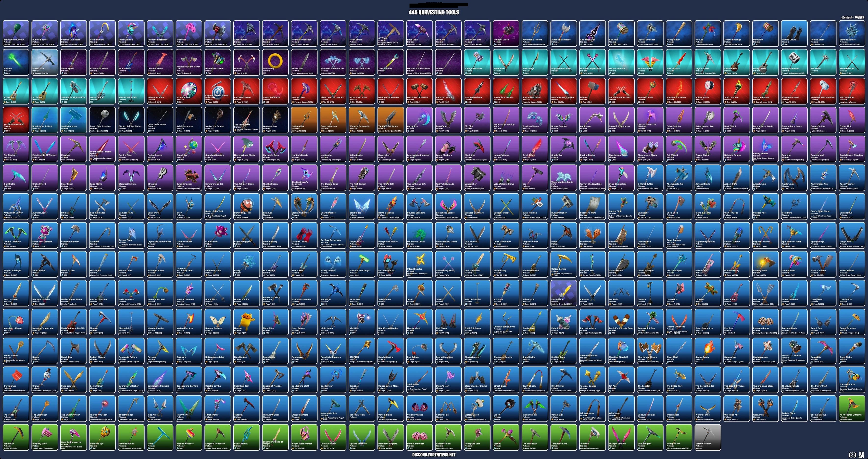The width and height of the screenshot is (868, 459).
Task: Click the Sea Bobber card
Action: click(419, 351)
